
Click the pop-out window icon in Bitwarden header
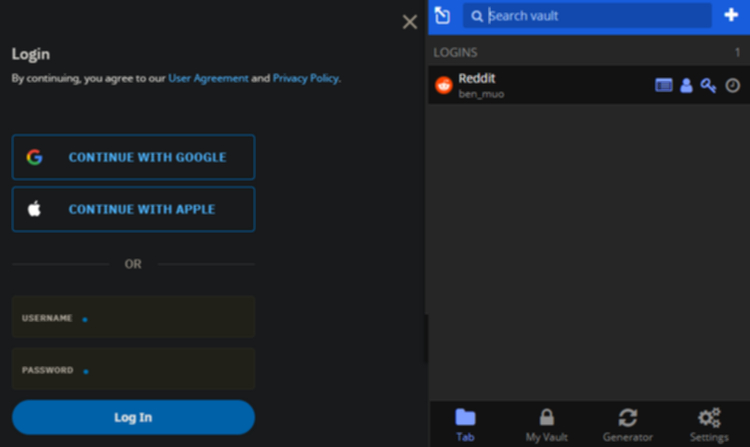pos(442,16)
